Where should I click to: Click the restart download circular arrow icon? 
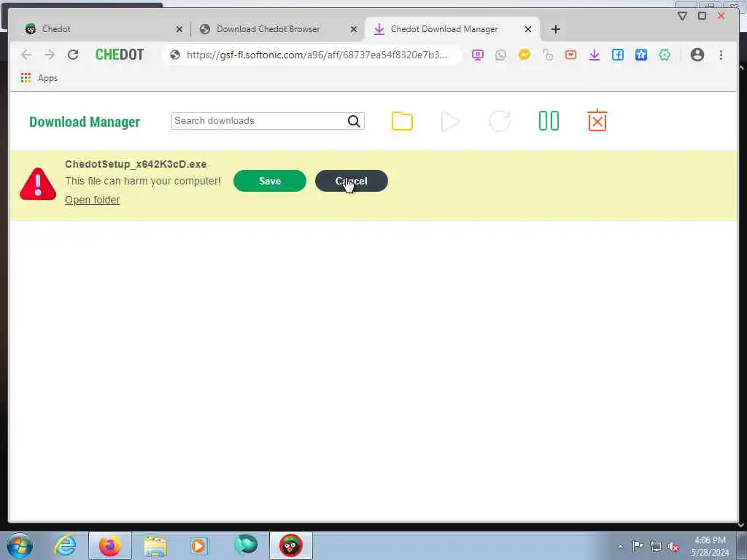pyautogui.click(x=500, y=121)
